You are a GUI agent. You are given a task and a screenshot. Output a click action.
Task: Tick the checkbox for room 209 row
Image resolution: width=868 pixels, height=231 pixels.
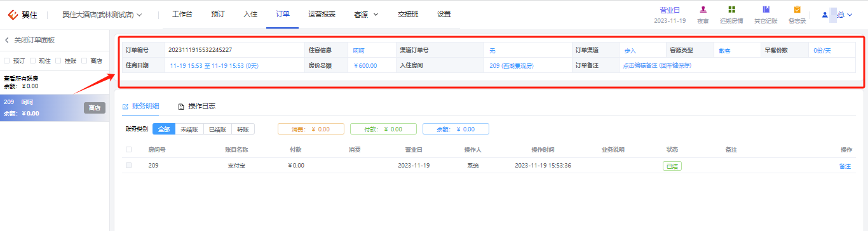[129, 165]
